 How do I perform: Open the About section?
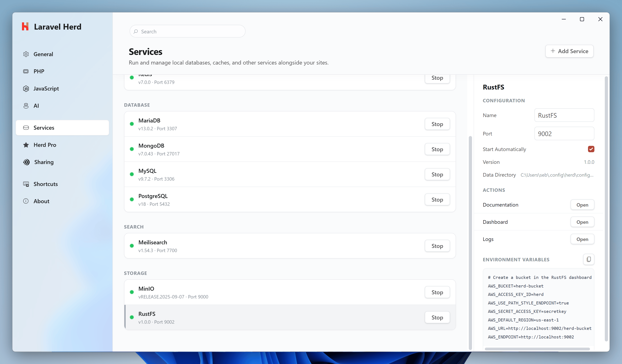(x=62, y=201)
